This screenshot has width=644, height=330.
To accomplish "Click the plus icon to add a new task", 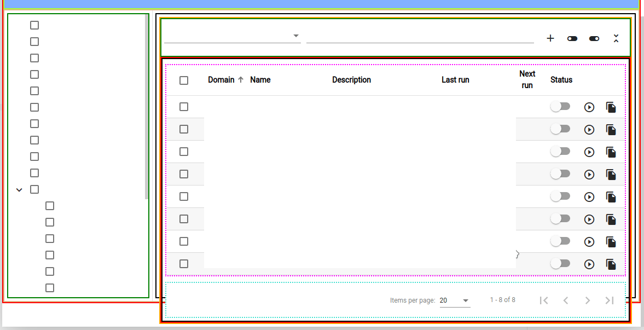I will (550, 38).
